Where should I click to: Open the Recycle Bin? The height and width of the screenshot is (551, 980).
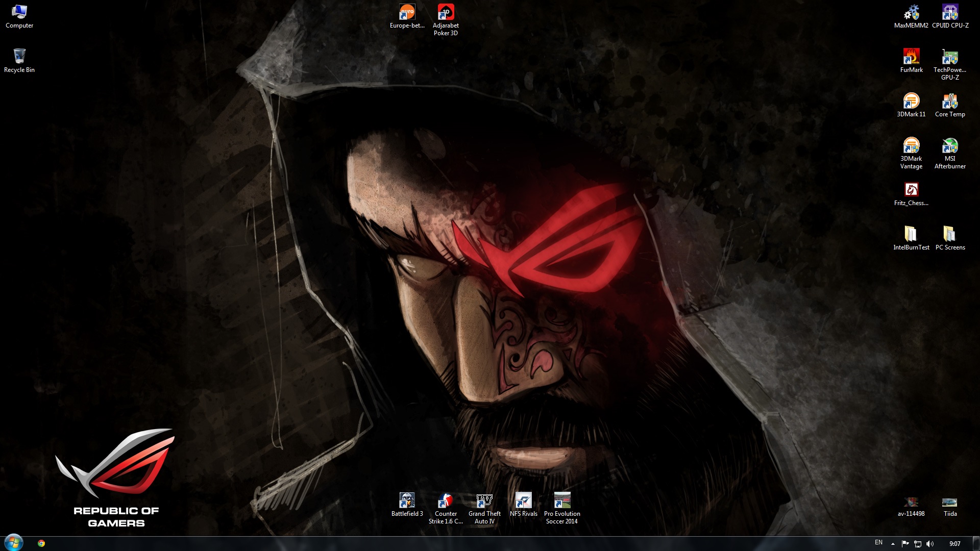point(19,61)
